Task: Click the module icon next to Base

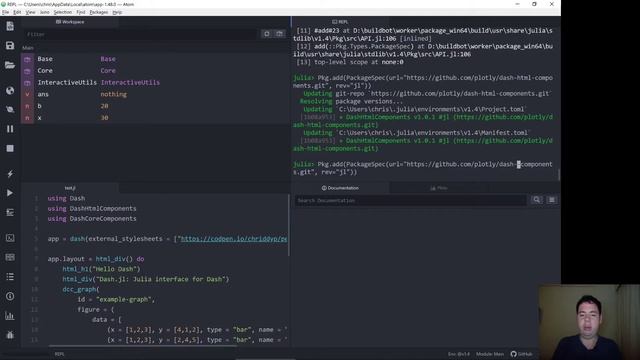Action: click(x=27, y=59)
